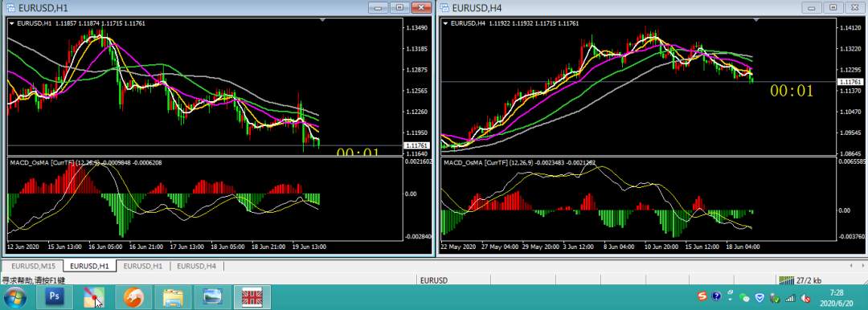Open the second EURUSD,H1 chart tab
The width and height of the screenshot is (868, 310).
point(143,267)
